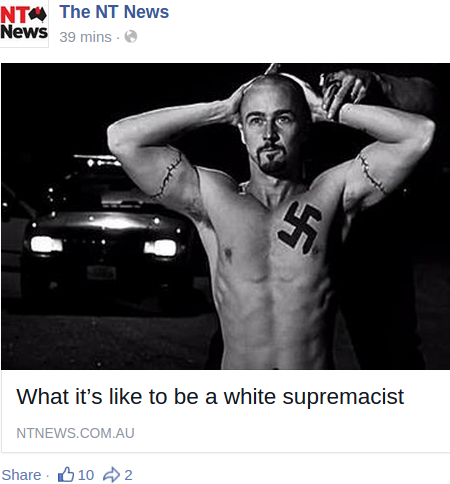Viewport: 450px width, 484px height.
Task: Open The NT News page name link
Action: tap(114, 12)
